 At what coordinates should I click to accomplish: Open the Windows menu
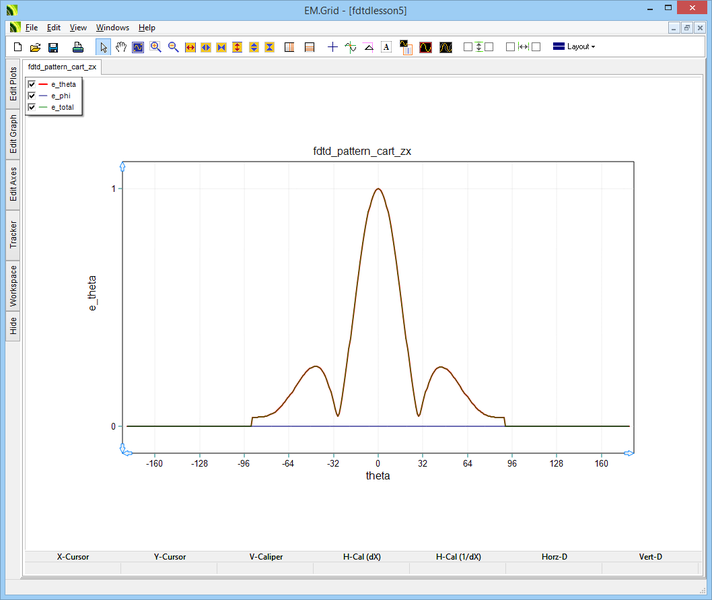[x=112, y=27]
